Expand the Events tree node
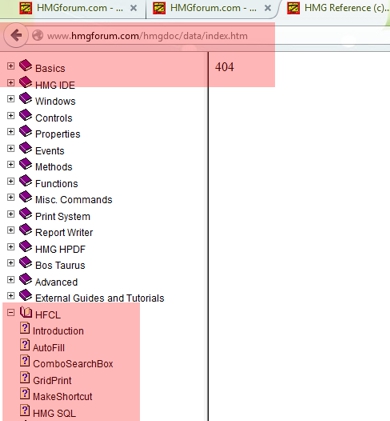Viewport: 390px width, 421px height. coord(11,148)
